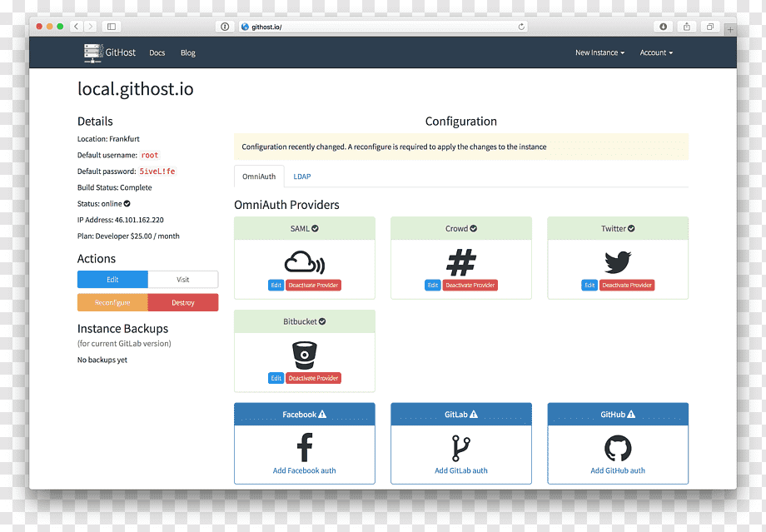Click the globe icon in address bar

click(x=246, y=27)
